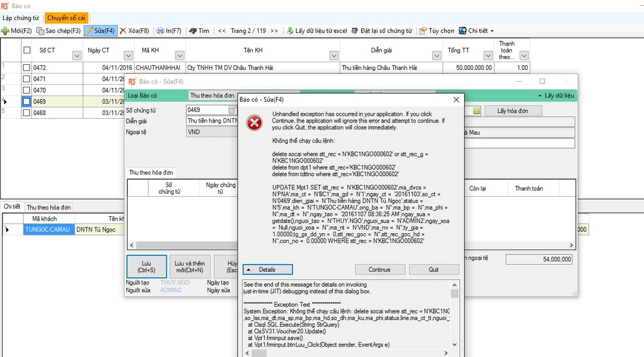Check the checkbox for voucher 0472

(26, 67)
